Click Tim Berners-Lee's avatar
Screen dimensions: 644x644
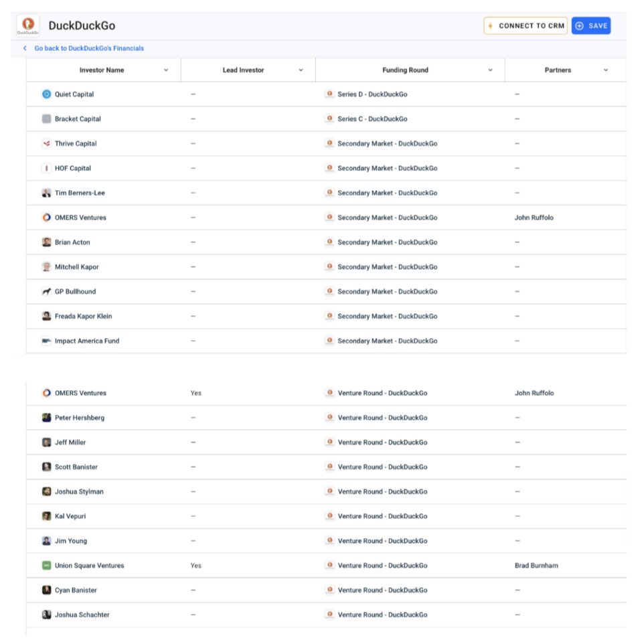coord(46,193)
